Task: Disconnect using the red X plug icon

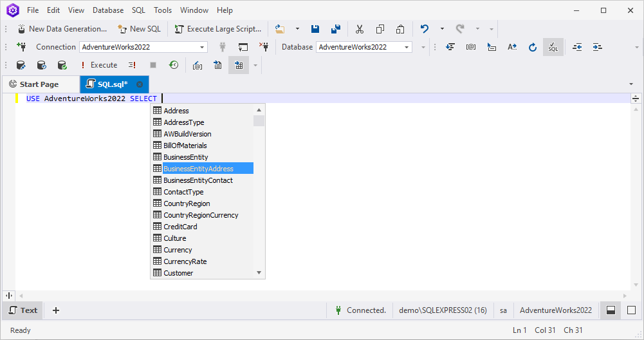Action: point(264,47)
